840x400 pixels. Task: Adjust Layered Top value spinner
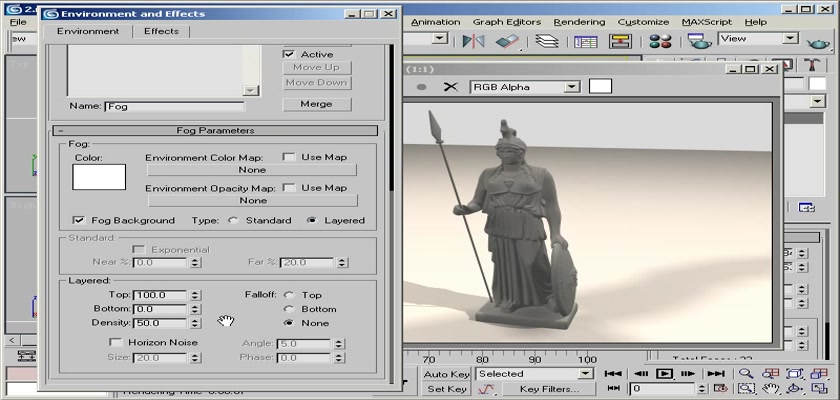(195, 295)
